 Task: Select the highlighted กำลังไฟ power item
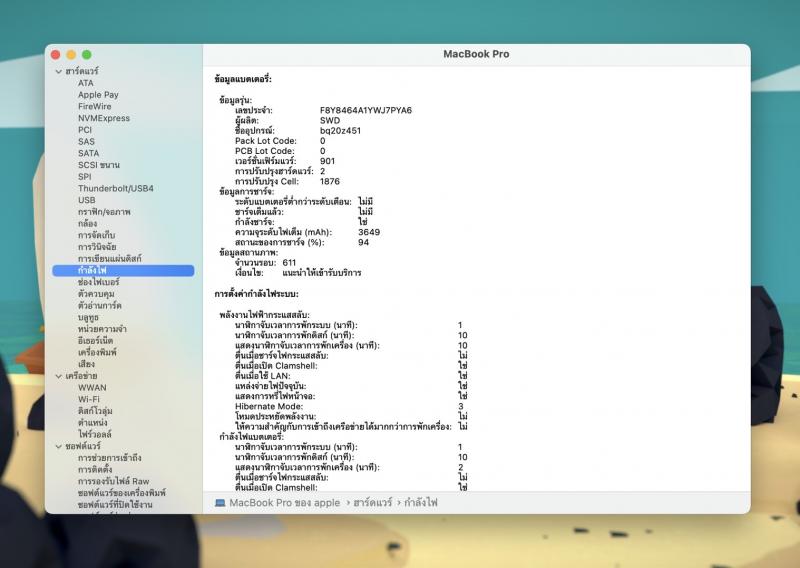click(93, 271)
